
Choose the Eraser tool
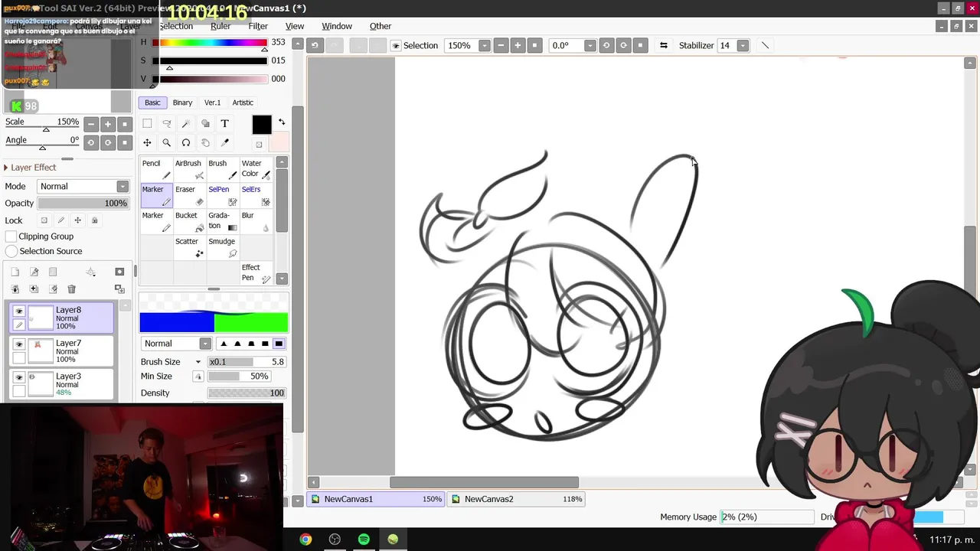tap(189, 195)
